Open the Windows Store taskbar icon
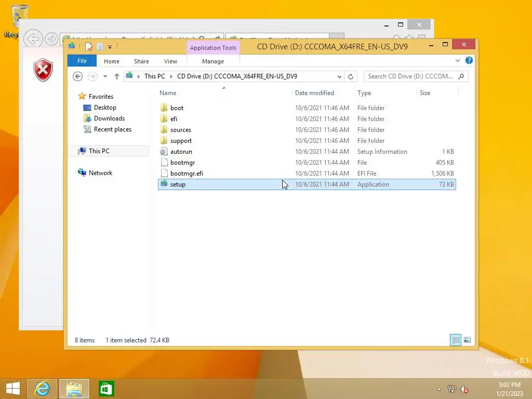 click(106, 389)
